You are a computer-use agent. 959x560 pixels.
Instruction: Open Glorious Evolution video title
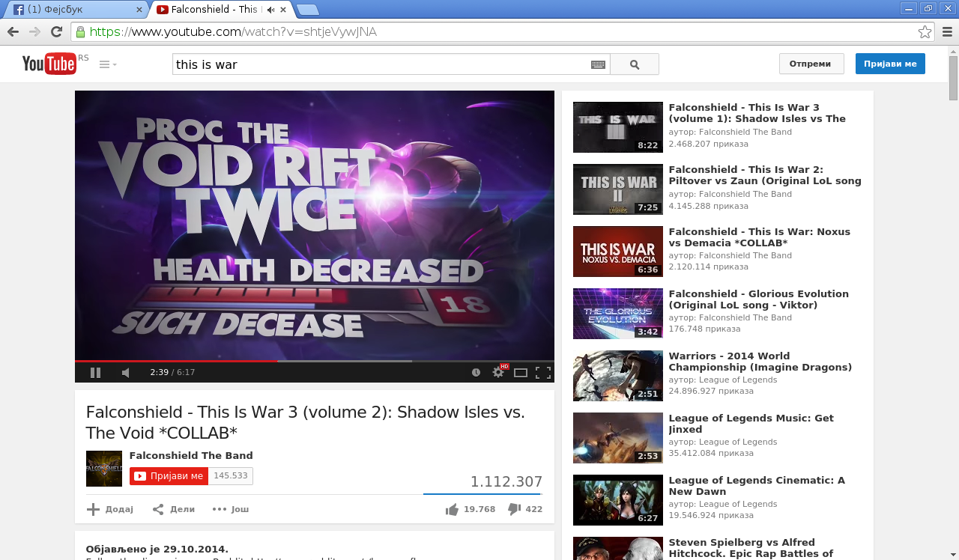coord(759,299)
